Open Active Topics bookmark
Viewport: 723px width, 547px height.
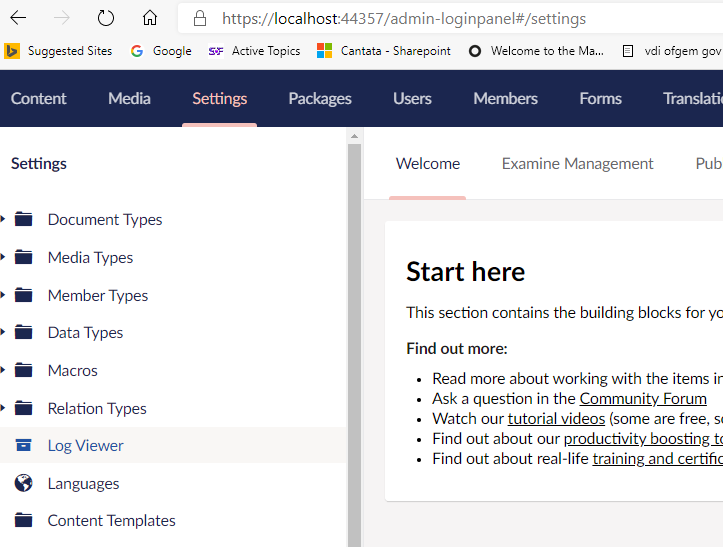254,51
